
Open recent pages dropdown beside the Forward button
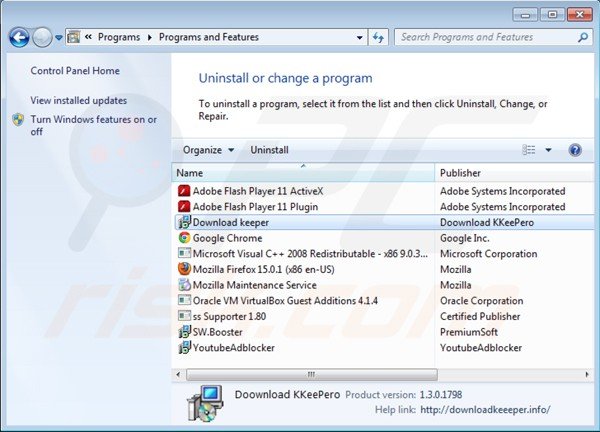pos(59,37)
